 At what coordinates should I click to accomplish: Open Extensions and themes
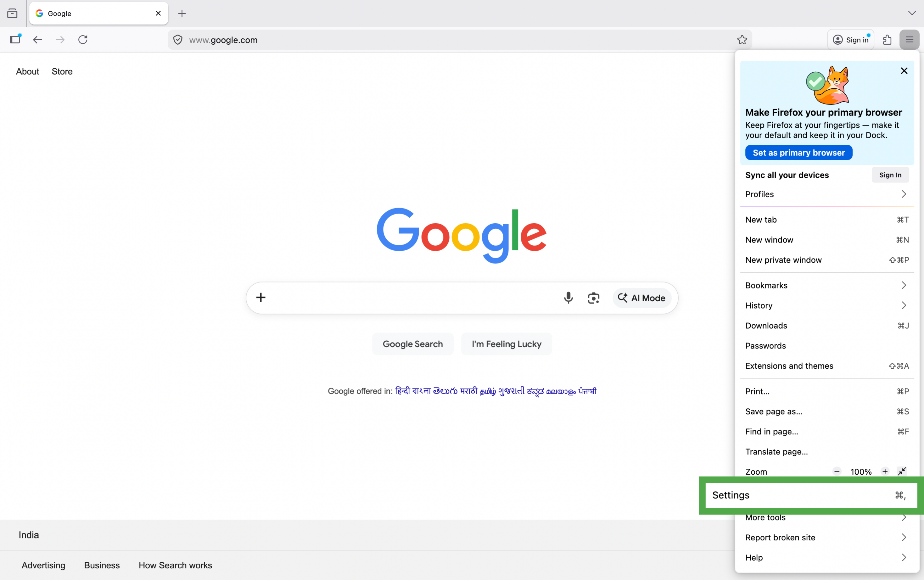827,366
